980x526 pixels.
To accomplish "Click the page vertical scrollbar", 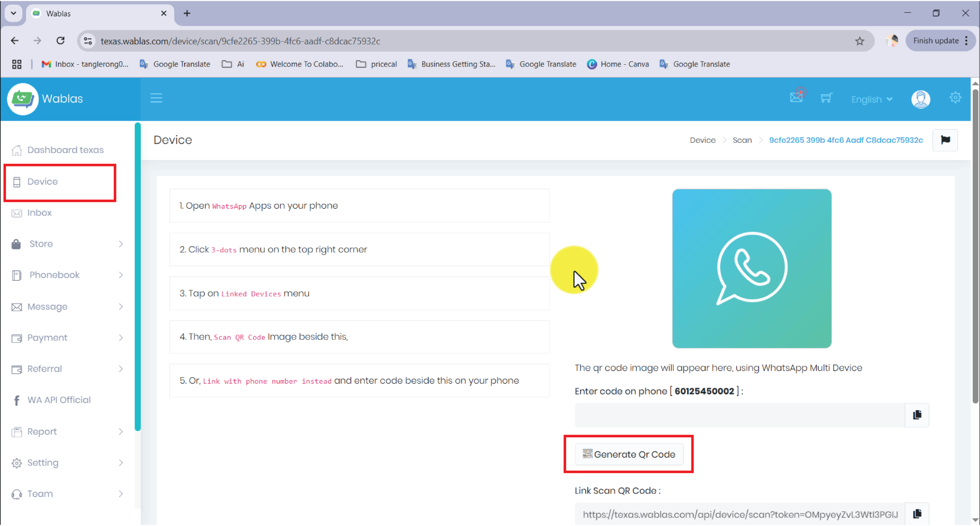I will point(975,246).
